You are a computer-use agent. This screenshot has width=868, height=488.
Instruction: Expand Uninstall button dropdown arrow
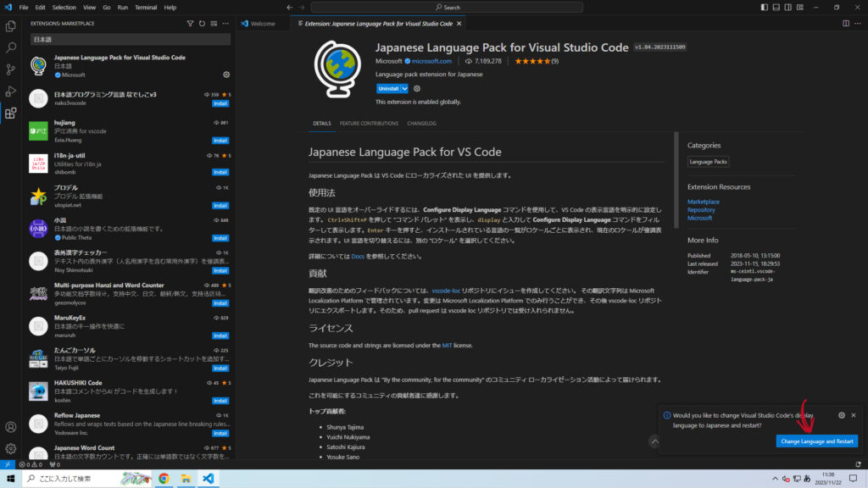click(x=404, y=88)
